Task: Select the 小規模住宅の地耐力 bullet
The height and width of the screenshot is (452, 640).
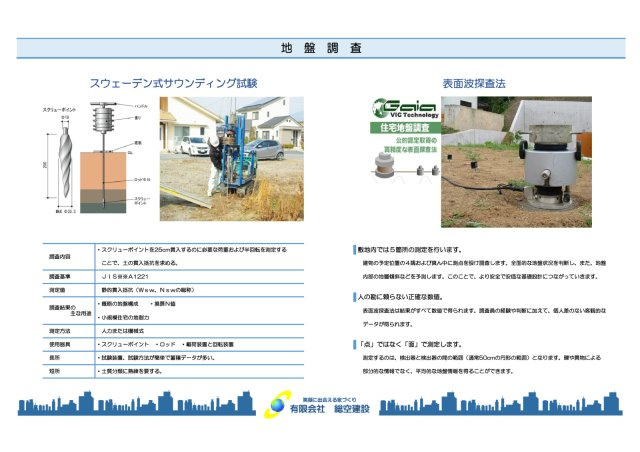Action: coord(123,317)
